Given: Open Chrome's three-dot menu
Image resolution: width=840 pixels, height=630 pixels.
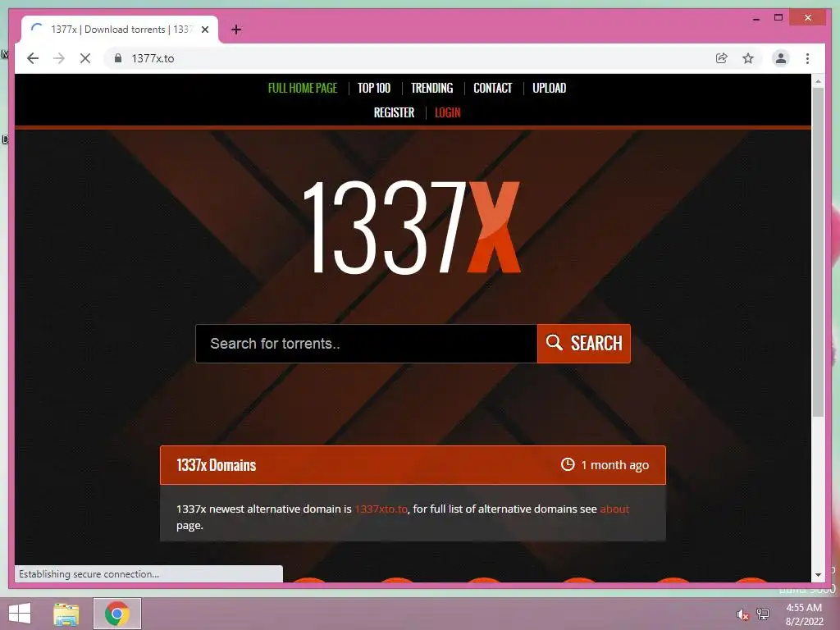Looking at the screenshot, I should click(807, 58).
